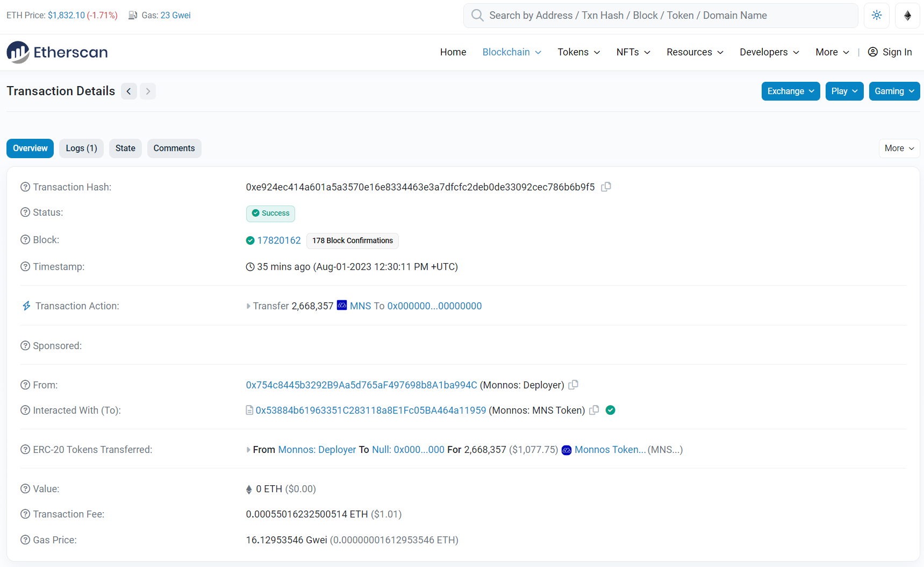Click green check icon beside block number

pos(250,240)
